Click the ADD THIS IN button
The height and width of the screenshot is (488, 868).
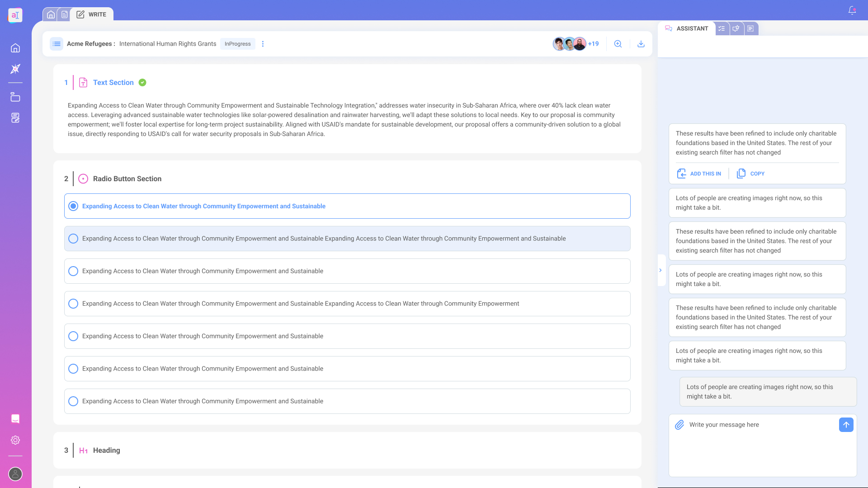pos(699,174)
